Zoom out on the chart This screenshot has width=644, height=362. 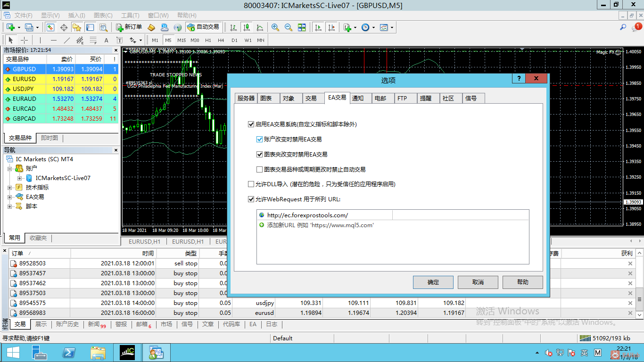pyautogui.click(x=289, y=27)
